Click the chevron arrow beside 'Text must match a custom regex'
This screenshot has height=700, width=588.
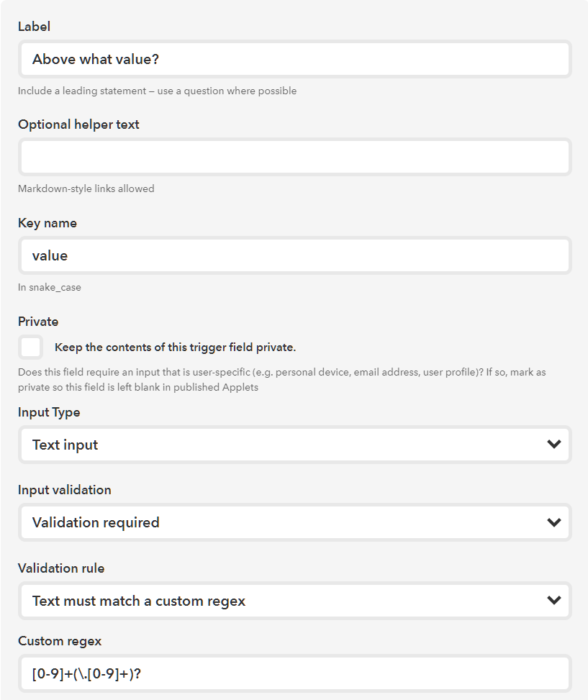[553, 601]
